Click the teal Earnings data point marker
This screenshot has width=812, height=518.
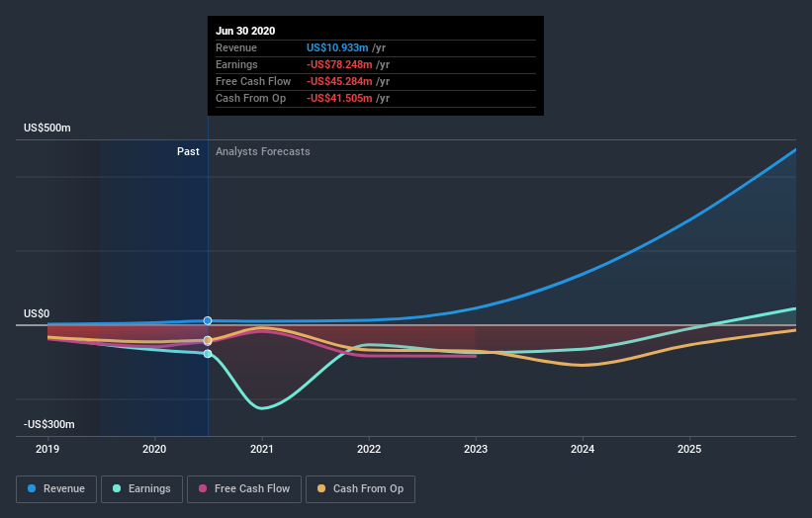point(208,354)
